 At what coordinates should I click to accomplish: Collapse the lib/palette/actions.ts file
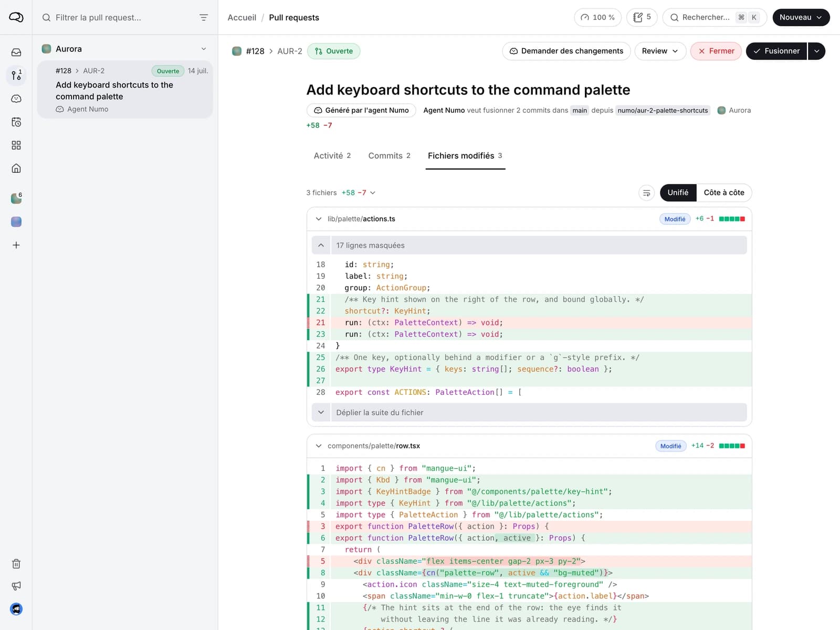pyautogui.click(x=319, y=219)
